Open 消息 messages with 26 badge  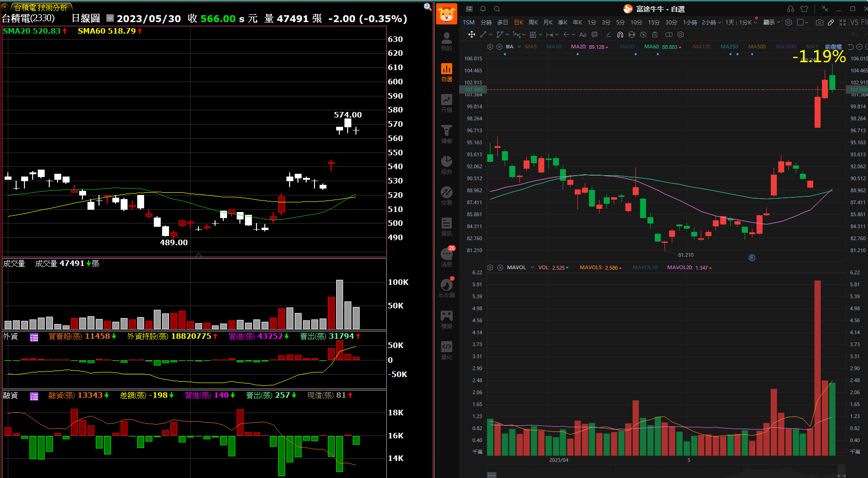447,257
